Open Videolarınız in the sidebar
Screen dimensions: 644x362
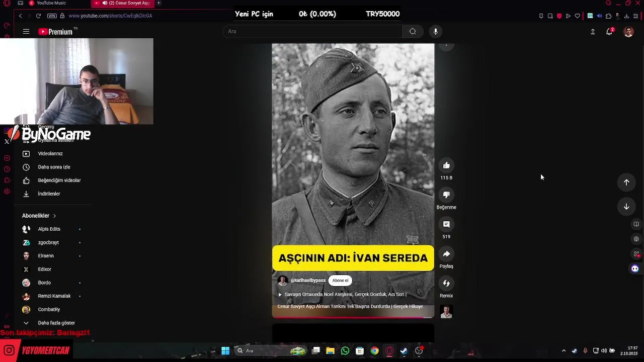click(x=53, y=154)
